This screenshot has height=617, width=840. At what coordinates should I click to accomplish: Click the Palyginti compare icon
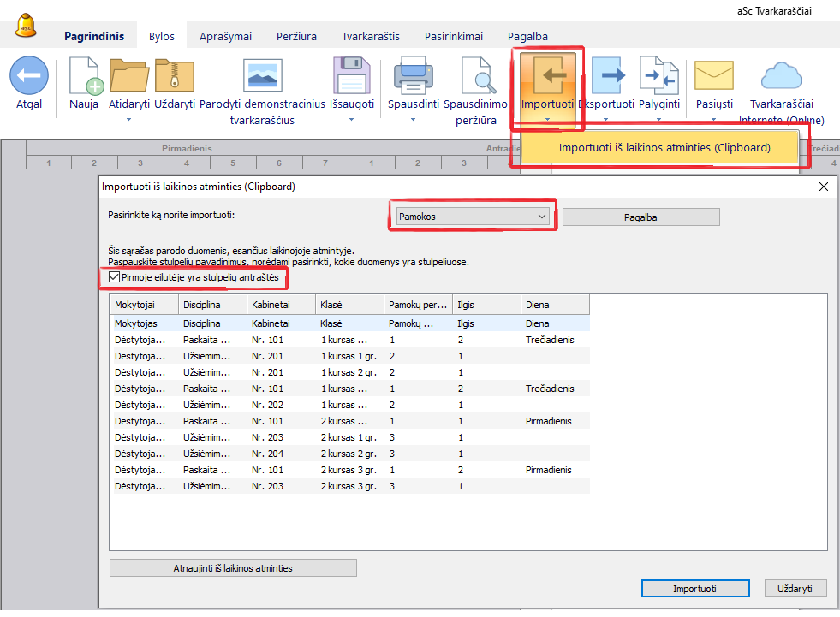pos(659,75)
